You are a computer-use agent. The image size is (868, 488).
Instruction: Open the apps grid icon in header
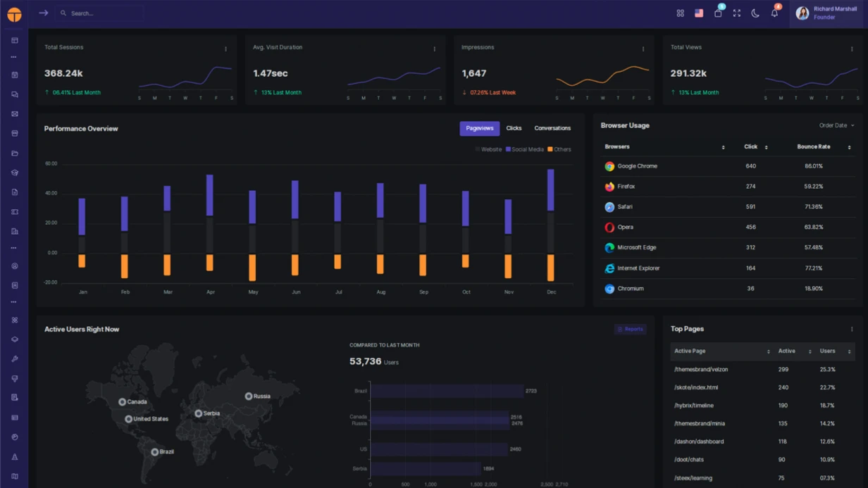click(x=680, y=13)
